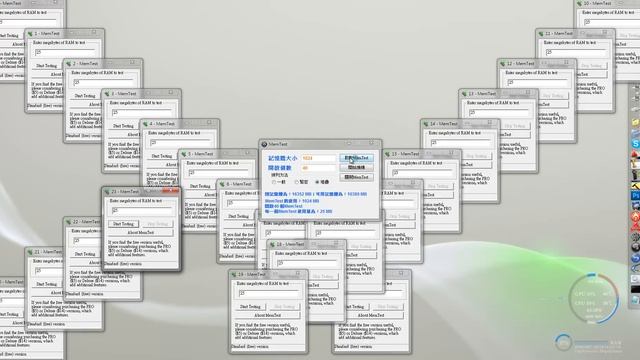Focus the RAM field in window 11 - MemTest
The image size is (640, 360).
(x=576, y=53)
